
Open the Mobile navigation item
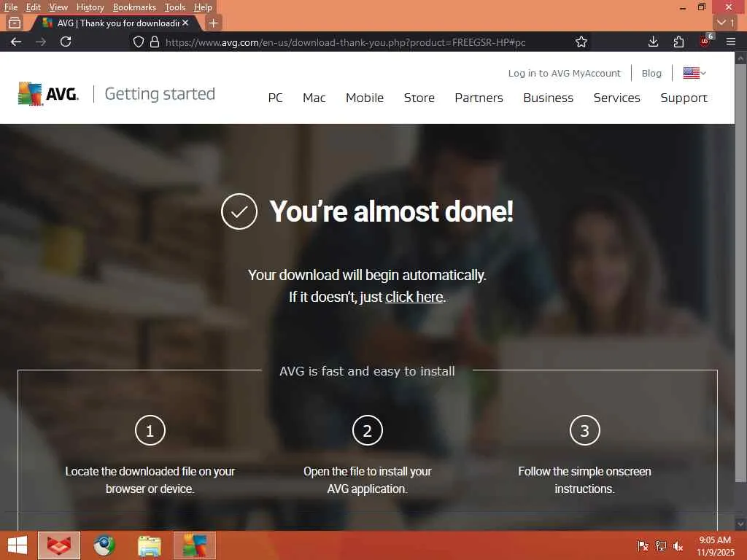tap(365, 98)
